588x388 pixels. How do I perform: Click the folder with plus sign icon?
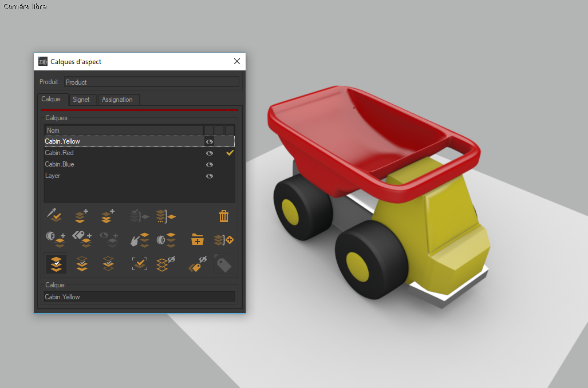pyautogui.click(x=198, y=240)
